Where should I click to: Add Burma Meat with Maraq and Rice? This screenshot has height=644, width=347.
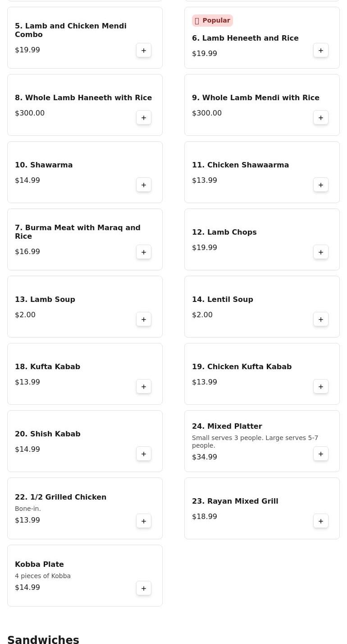coord(144,252)
